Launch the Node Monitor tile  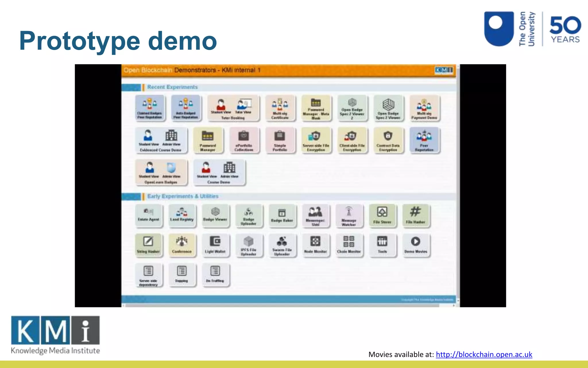(x=315, y=245)
